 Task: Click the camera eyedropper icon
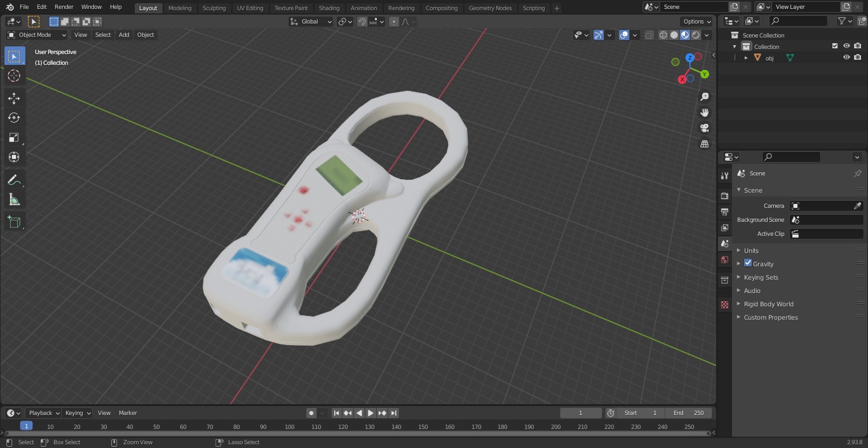click(857, 206)
